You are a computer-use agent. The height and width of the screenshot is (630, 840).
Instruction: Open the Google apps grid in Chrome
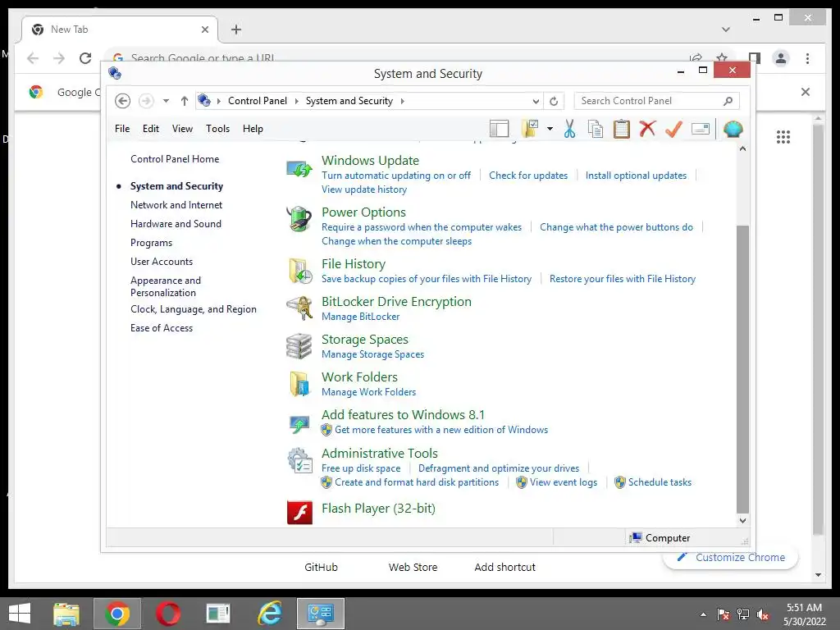point(783,137)
